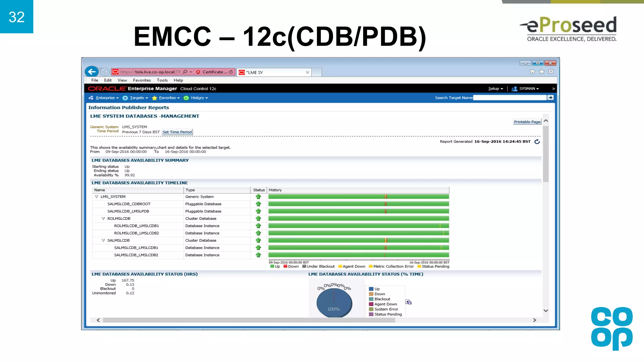Viewport: 644px width, 362px height.
Task: Click the search magnifier in address bar
Action: click(185, 72)
